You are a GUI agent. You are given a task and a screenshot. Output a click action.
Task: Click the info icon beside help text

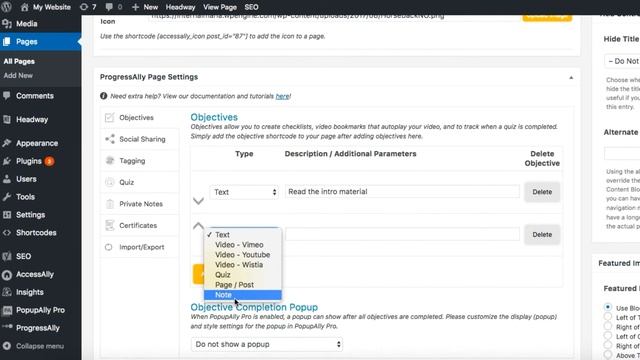point(104,96)
